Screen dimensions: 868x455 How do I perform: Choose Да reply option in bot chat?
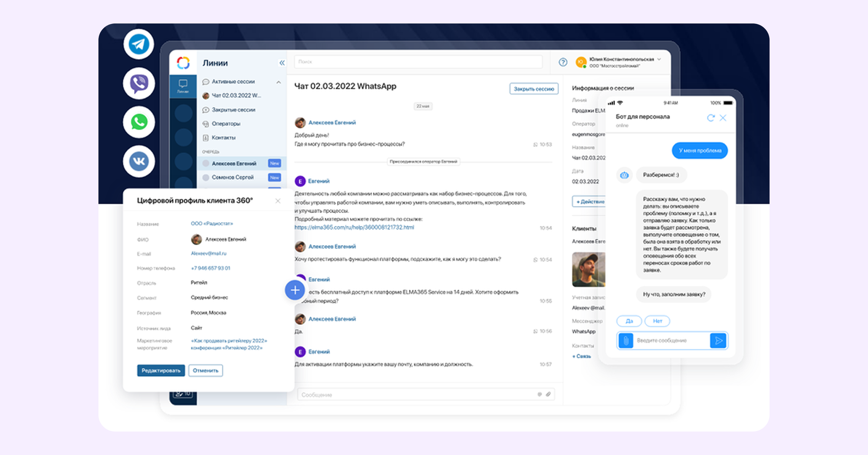[x=629, y=321]
